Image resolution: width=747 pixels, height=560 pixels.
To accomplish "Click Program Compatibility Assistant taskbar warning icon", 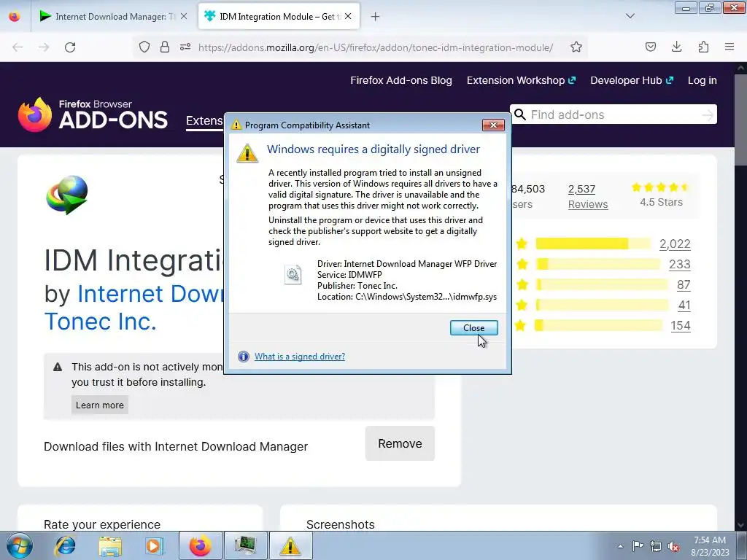I will 290,545.
